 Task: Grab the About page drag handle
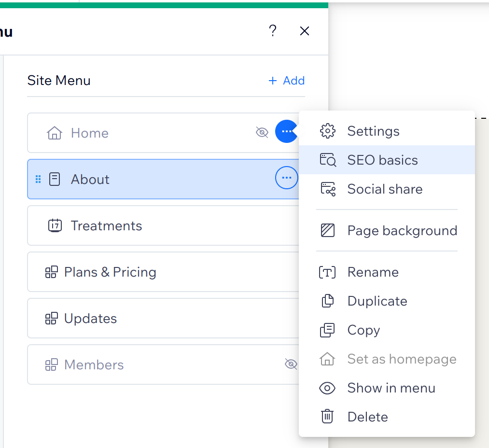(x=38, y=178)
